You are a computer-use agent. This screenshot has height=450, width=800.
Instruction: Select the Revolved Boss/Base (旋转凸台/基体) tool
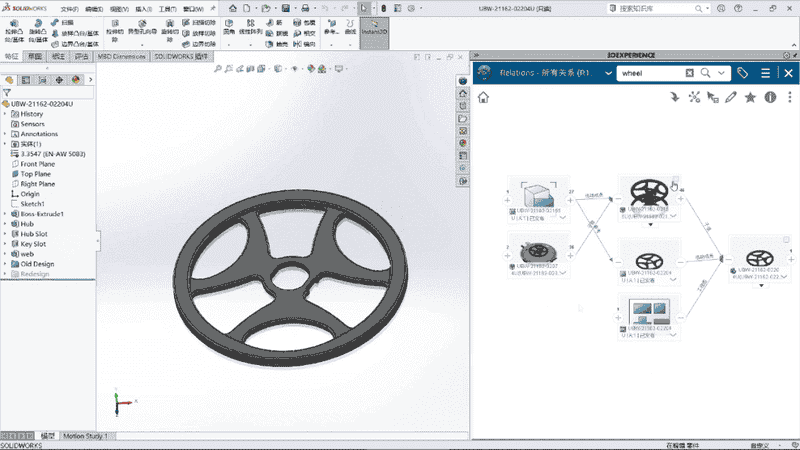[38, 31]
